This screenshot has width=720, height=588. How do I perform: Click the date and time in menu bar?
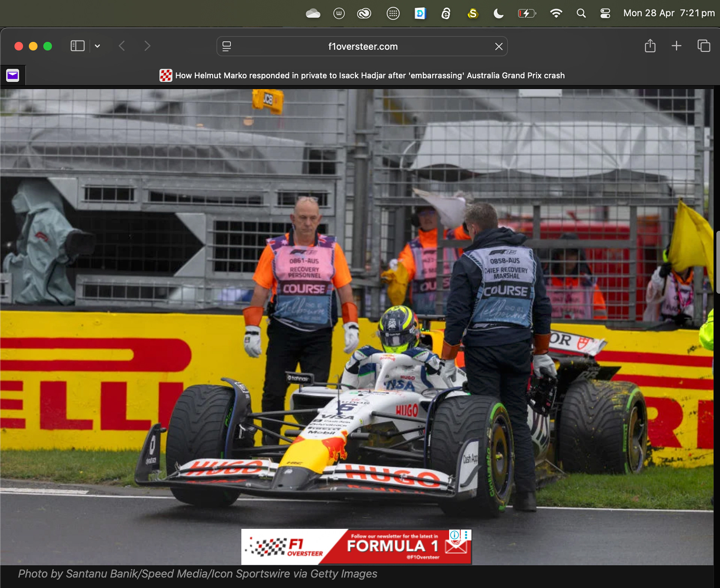pyautogui.click(x=669, y=13)
